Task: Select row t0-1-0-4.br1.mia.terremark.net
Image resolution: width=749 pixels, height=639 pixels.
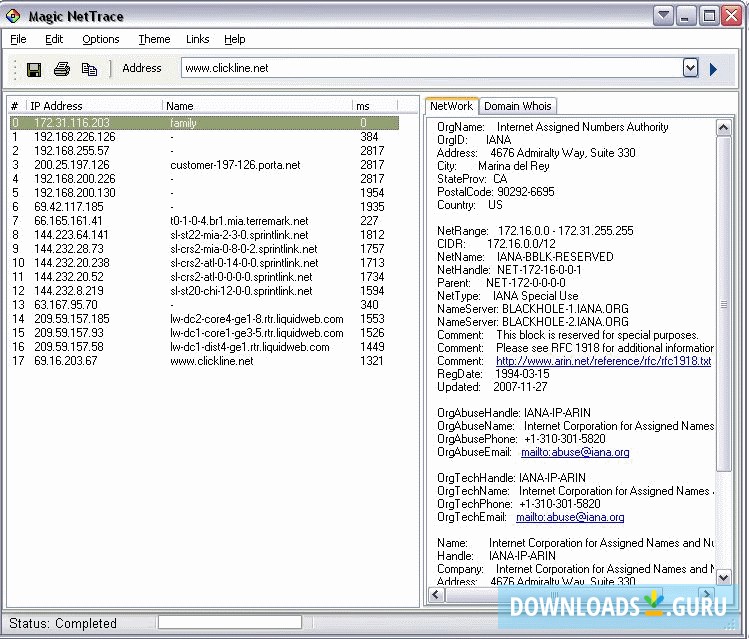Action: pos(204,221)
